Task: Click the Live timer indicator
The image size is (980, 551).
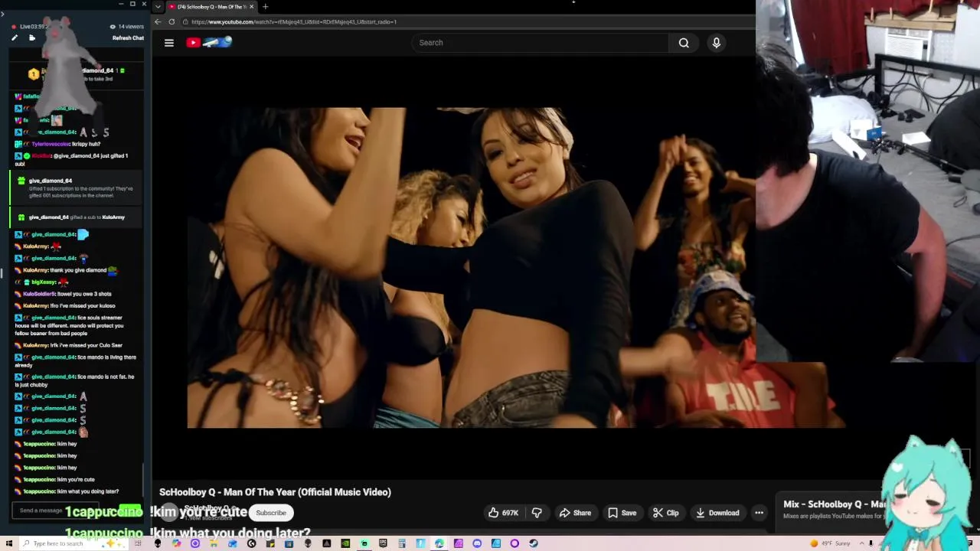Action: point(29,27)
